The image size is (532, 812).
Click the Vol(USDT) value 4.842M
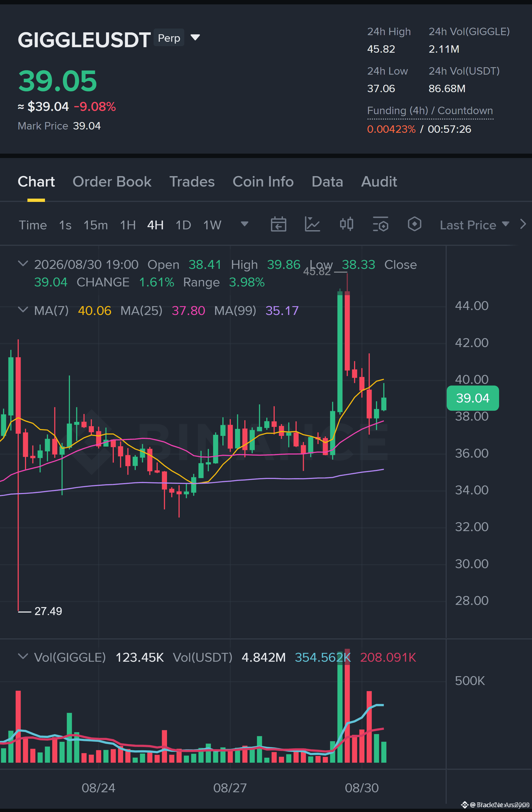click(x=263, y=657)
